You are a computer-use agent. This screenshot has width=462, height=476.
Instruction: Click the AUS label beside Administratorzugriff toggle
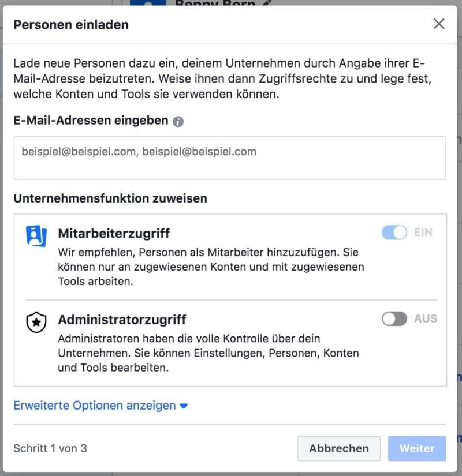coord(426,318)
